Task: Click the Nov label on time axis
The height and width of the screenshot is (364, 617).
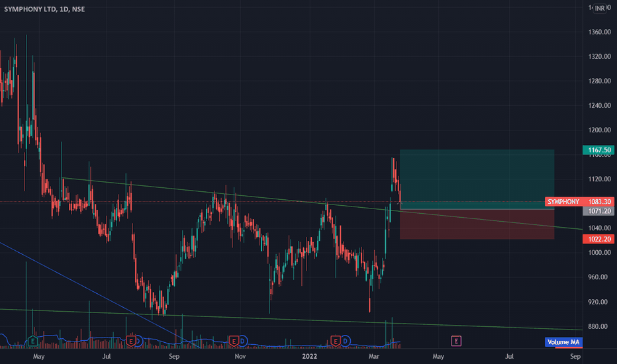Action: [240, 357]
